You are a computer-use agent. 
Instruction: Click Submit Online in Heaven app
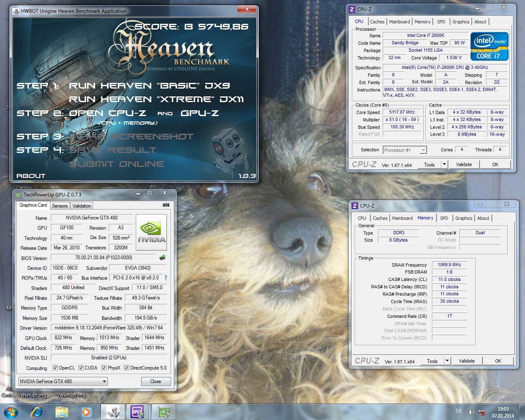[x=116, y=164]
